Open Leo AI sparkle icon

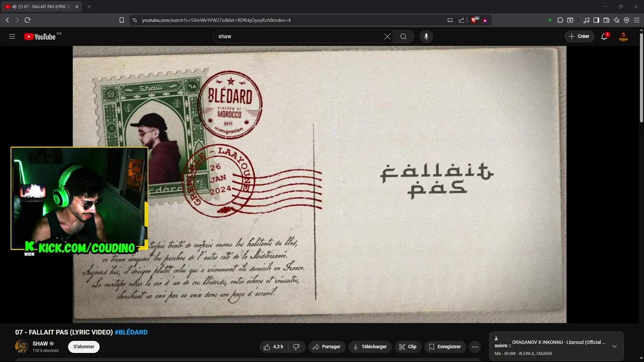coord(616,20)
